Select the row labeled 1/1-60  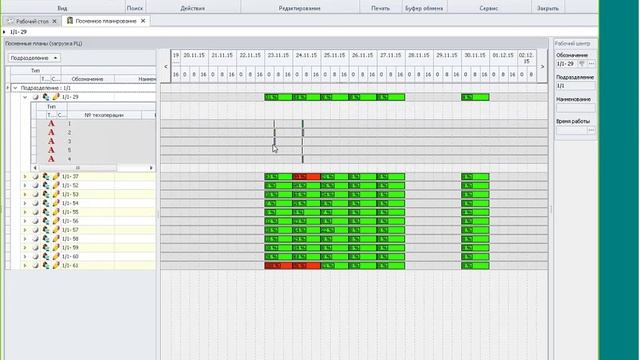[x=70, y=256]
